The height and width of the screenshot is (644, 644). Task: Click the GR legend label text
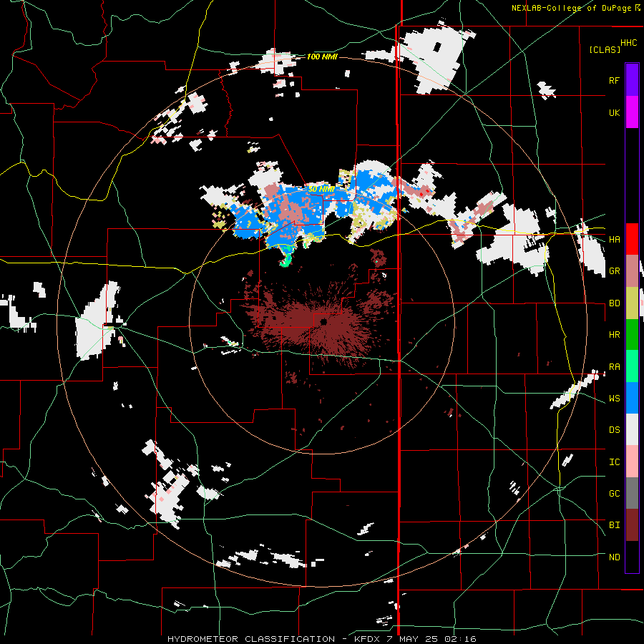tap(614, 271)
